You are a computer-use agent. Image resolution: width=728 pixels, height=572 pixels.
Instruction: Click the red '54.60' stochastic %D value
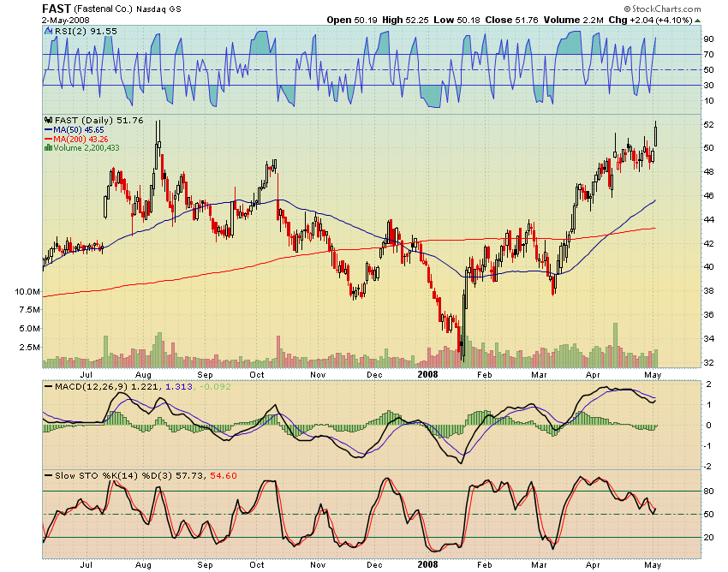pyautogui.click(x=224, y=475)
